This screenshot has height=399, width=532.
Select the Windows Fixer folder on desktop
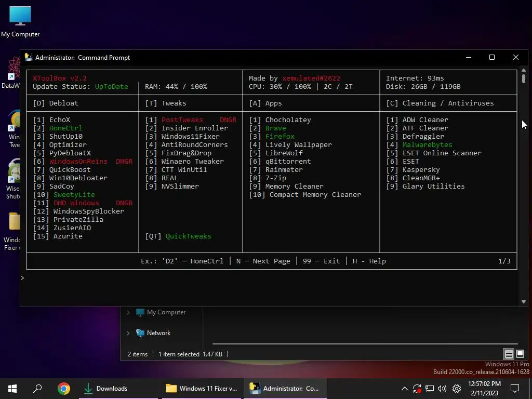tap(12, 231)
